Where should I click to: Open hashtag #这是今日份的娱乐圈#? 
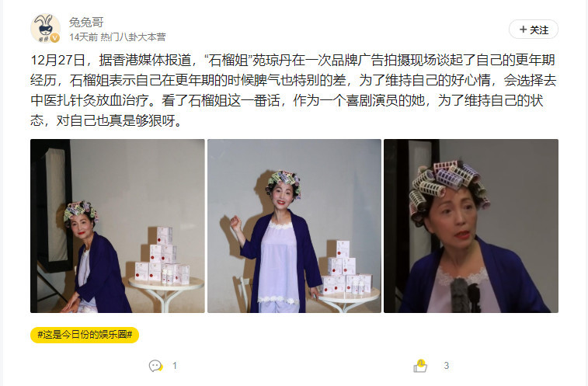coord(85,335)
